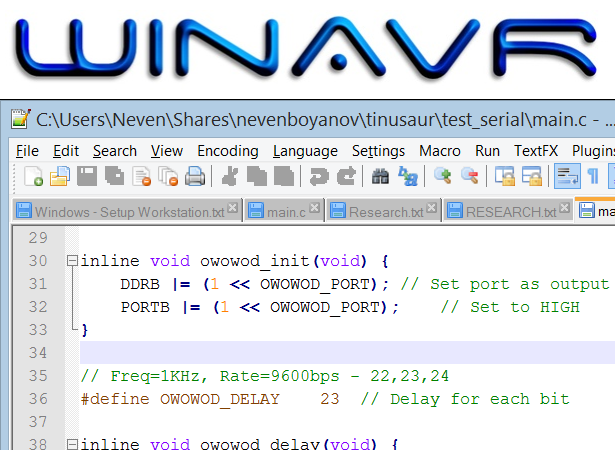615x450 pixels.
Task: Click line number 34 in the margin
Action: coord(38,353)
